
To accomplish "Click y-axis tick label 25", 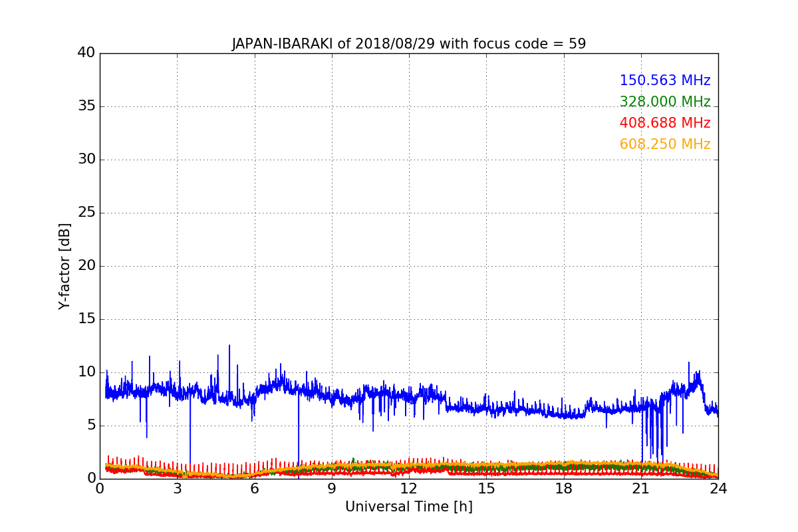I will tap(86, 212).
